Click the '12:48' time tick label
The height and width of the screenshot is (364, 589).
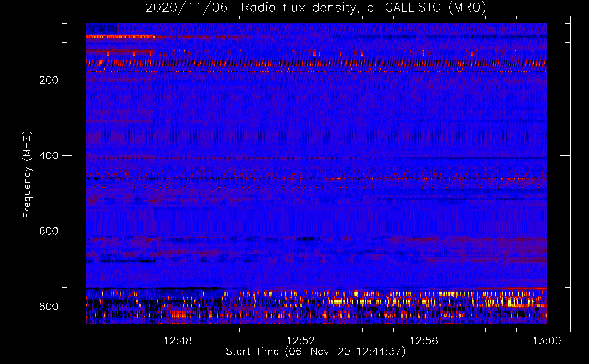tap(178, 341)
